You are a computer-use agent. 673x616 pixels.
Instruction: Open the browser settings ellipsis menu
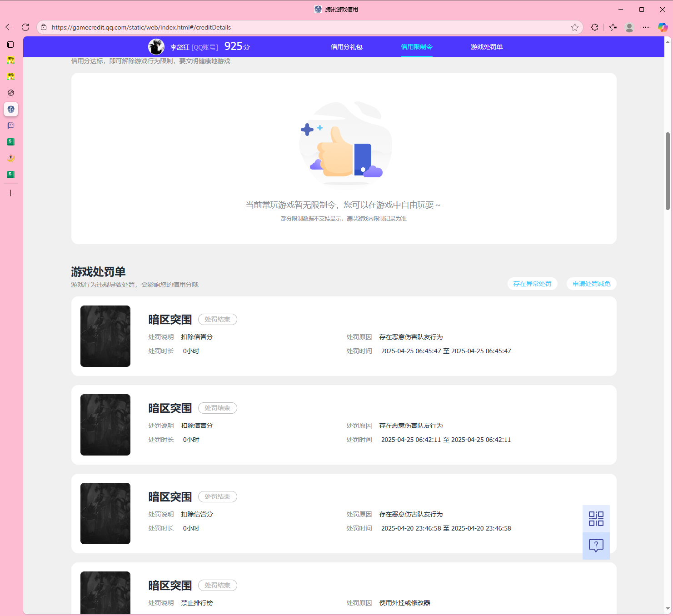tap(646, 27)
